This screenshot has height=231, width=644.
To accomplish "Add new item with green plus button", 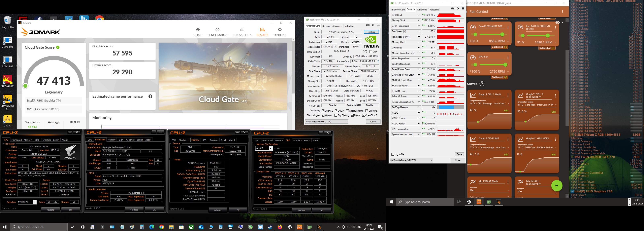I will 556,186.
